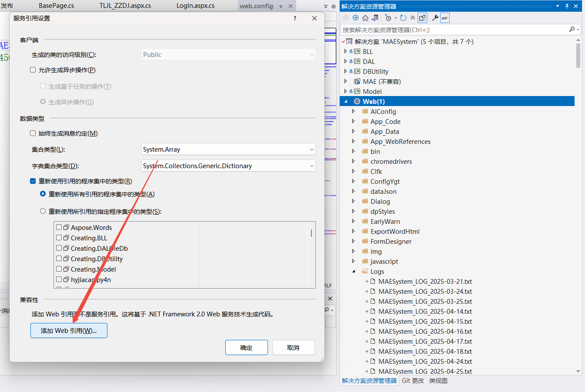Collapse the Logs folder
The image size is (585, 392).
pyautogui.click(x=354, y=271)
